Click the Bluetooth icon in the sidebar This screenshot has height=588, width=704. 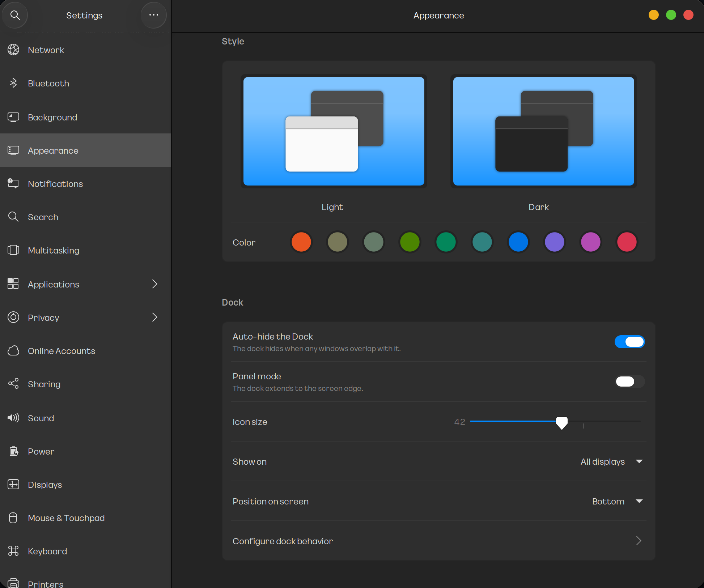pos(13,83)
